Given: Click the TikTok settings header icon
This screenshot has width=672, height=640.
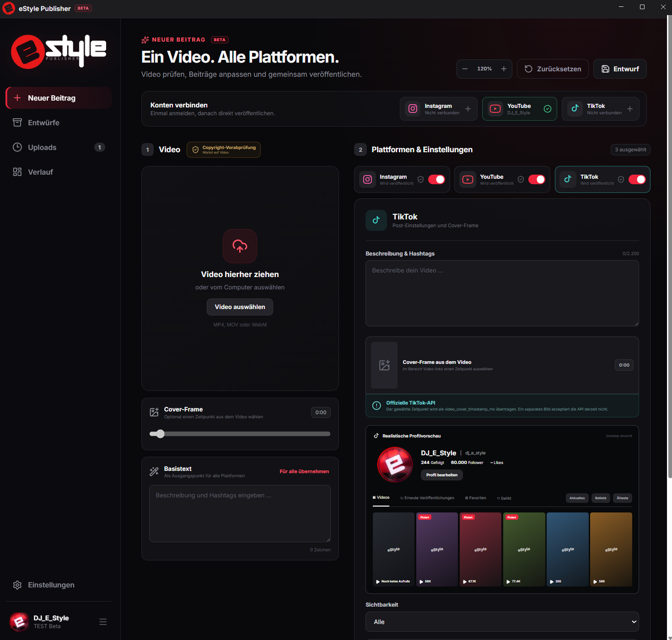Looking at the screenshot, I should [x=376, y=220].
